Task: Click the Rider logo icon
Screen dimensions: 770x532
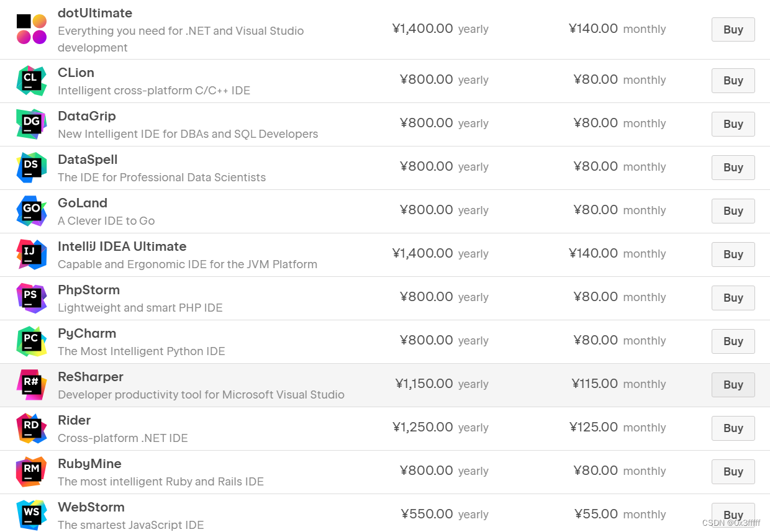Action: [x=32, y=428]
